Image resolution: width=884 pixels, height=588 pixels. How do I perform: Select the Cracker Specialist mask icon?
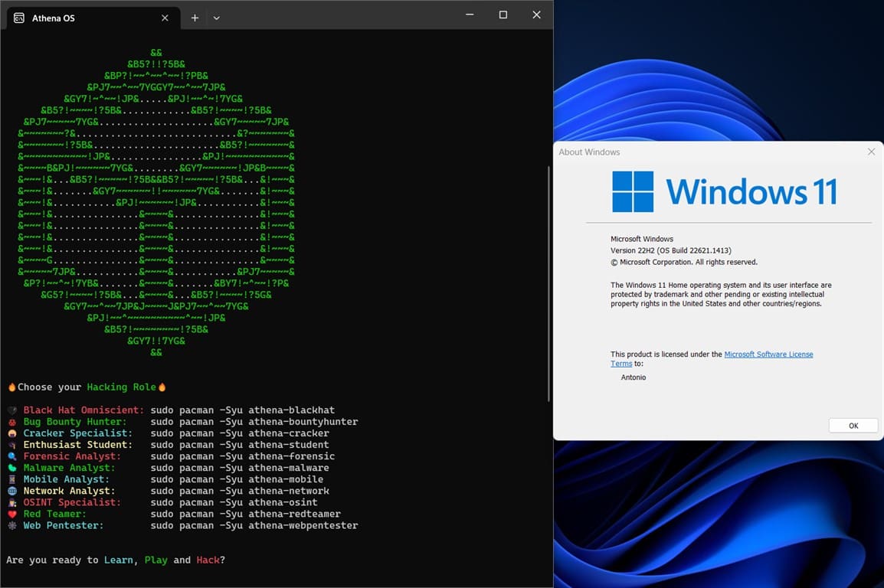(x=13, y=433)
